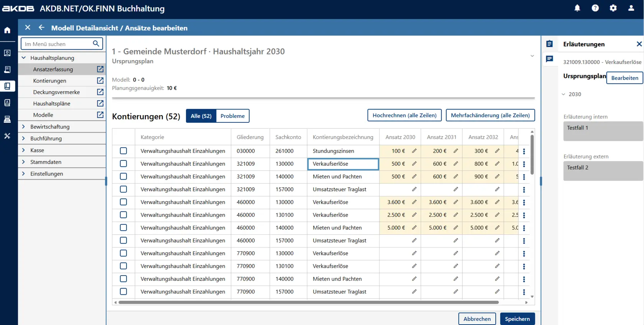644x325 pixels.
Task: Select Kontierungen in the side menu
Action: tap(50, 81)
